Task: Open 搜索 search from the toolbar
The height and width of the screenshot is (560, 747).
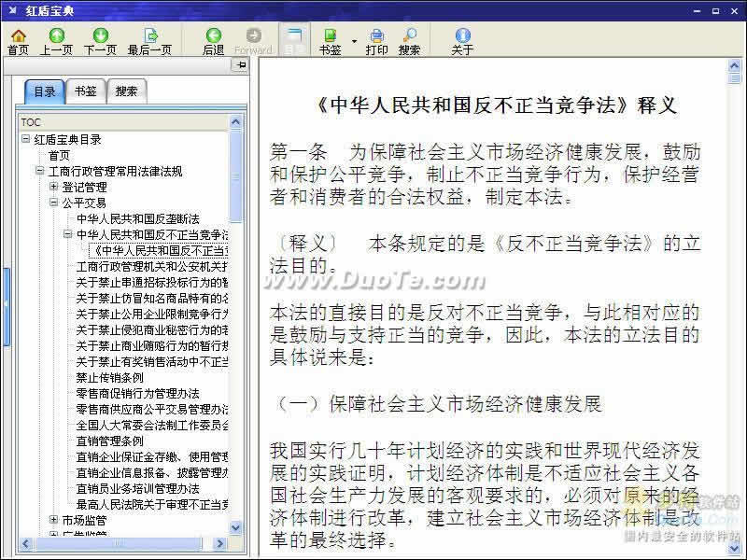Action: point(409,40)
